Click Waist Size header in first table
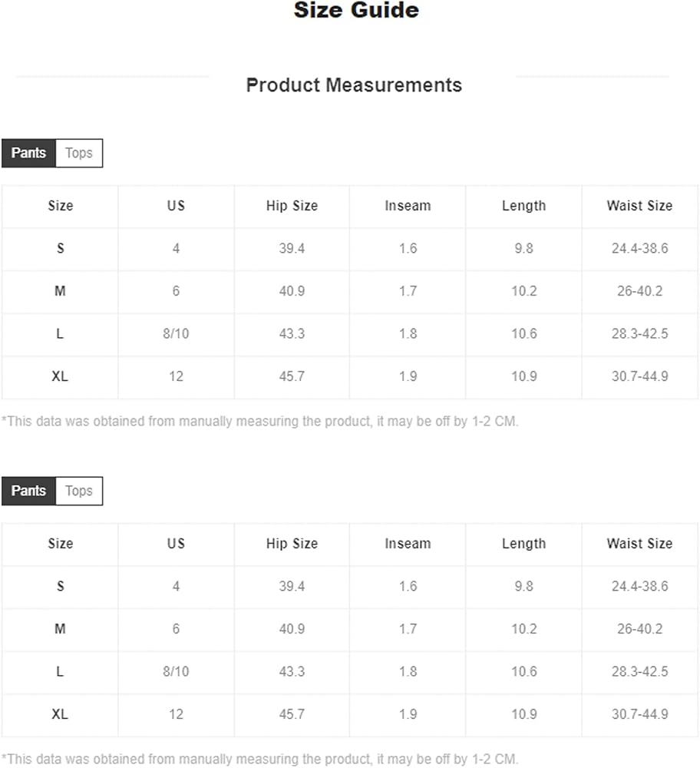The width and height of the screenshot is (700, 768). tap(639, 206)
